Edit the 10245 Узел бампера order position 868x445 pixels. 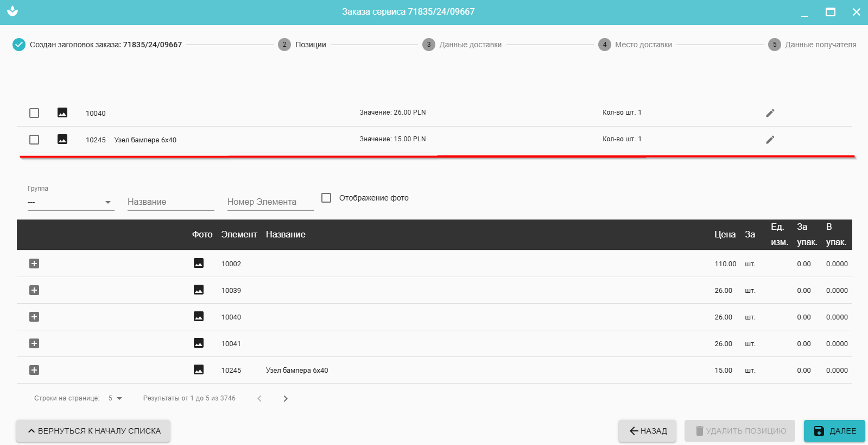coord(770,140)
